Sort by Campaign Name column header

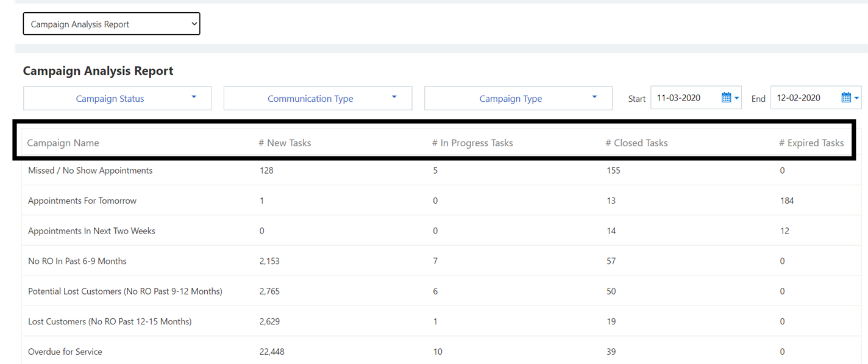point(63,143)
